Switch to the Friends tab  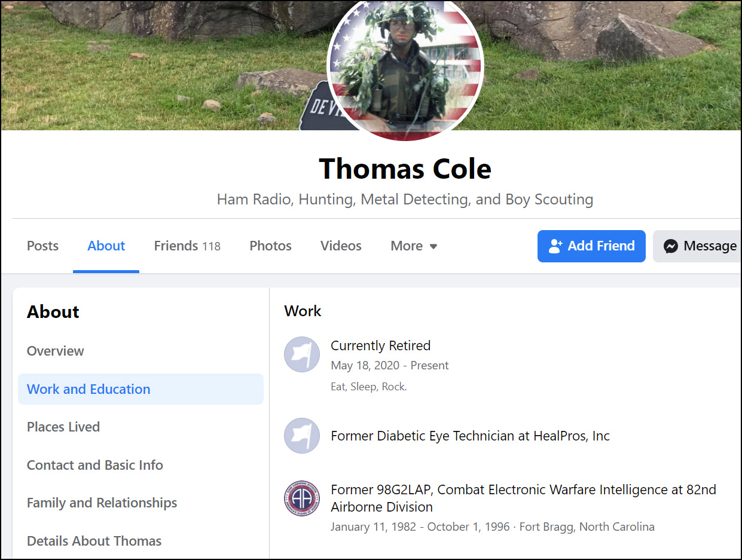click(x=187, y=246)
